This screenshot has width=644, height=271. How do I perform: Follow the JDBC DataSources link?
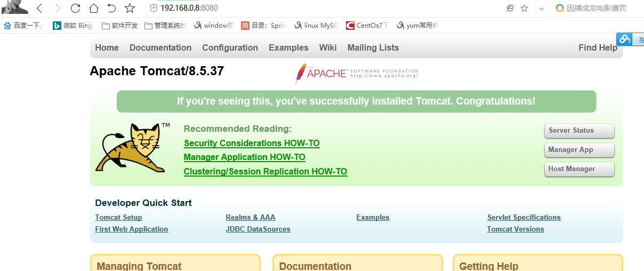click(258, 229)
